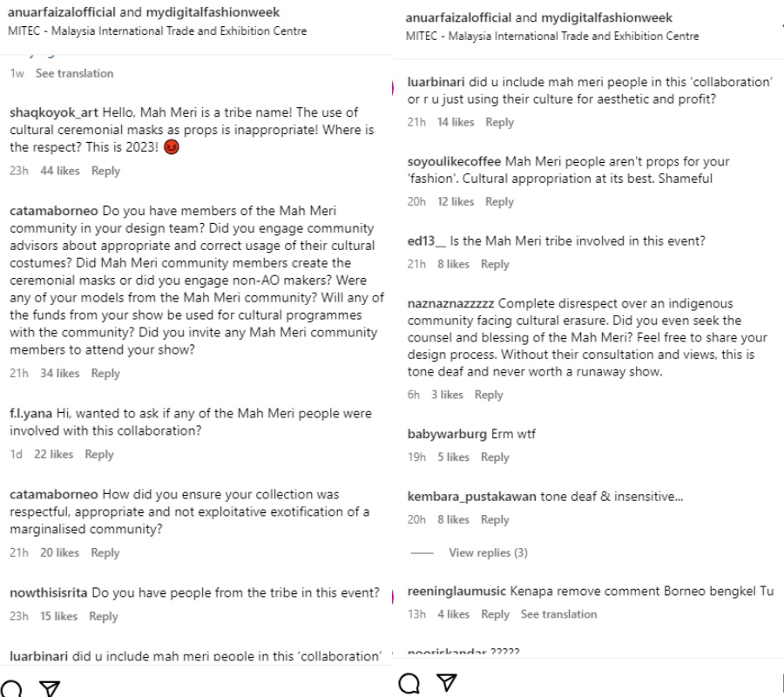
Task: Click the comment icon in the left panel
Action: coord(11,688)
